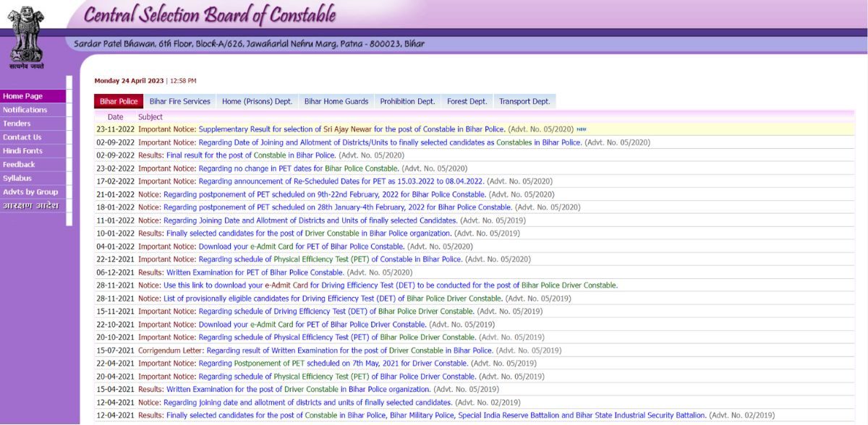The height and width of the screenshot is (425, 868).
Task: Open Re-Scheduled Dates for PET announcement
Action: pos(341,181)
